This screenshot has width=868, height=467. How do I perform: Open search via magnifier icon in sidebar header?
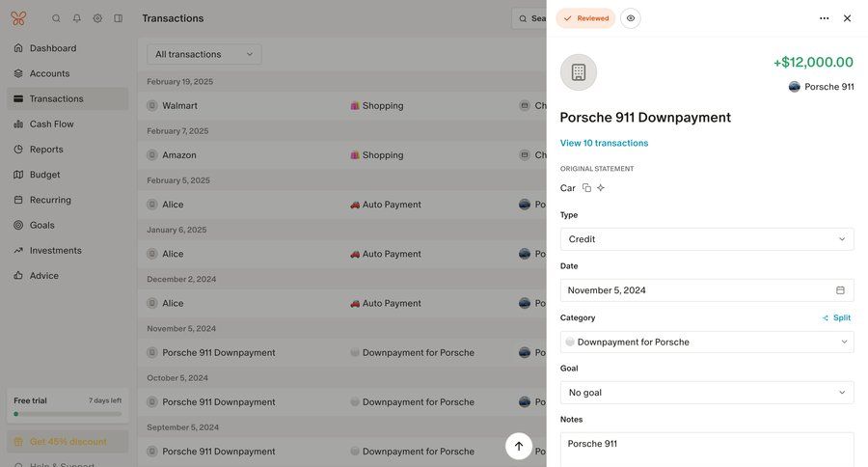pos(56,18)
